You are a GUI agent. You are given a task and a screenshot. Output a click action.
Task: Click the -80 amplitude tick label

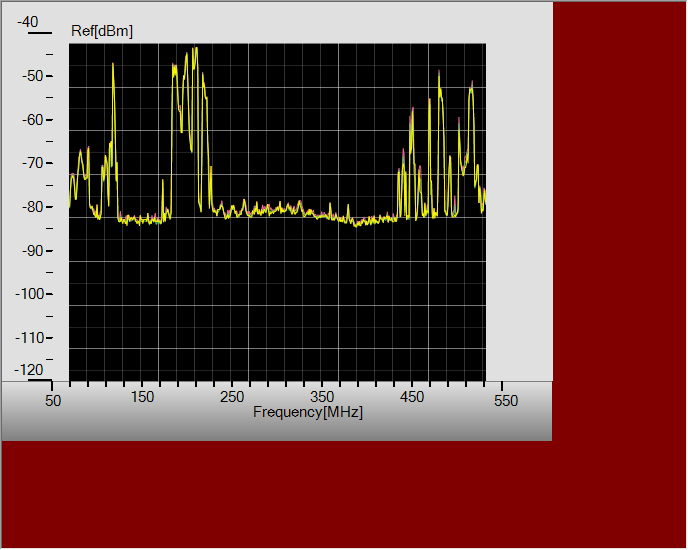tap(33, 207)
